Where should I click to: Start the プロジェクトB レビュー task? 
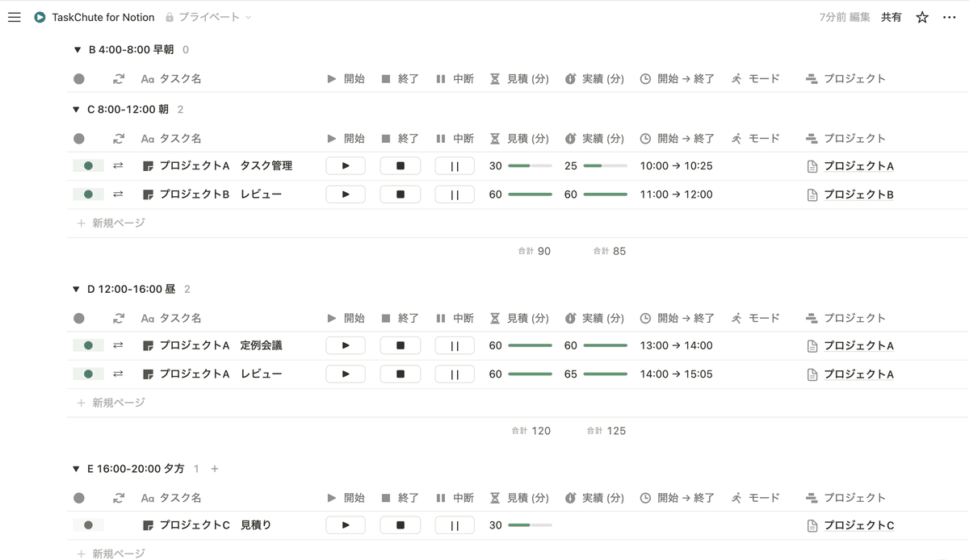click(346, 194)
